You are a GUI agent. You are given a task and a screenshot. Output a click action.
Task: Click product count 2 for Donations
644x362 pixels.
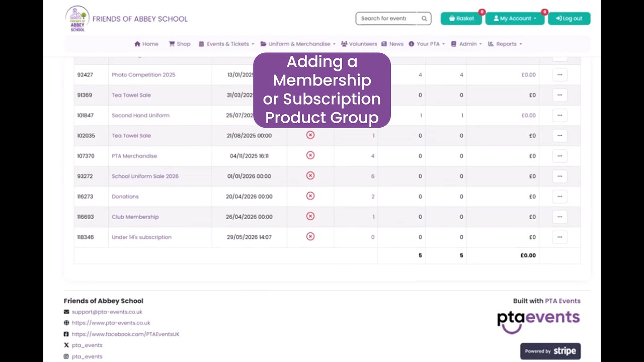coord(373,197)
